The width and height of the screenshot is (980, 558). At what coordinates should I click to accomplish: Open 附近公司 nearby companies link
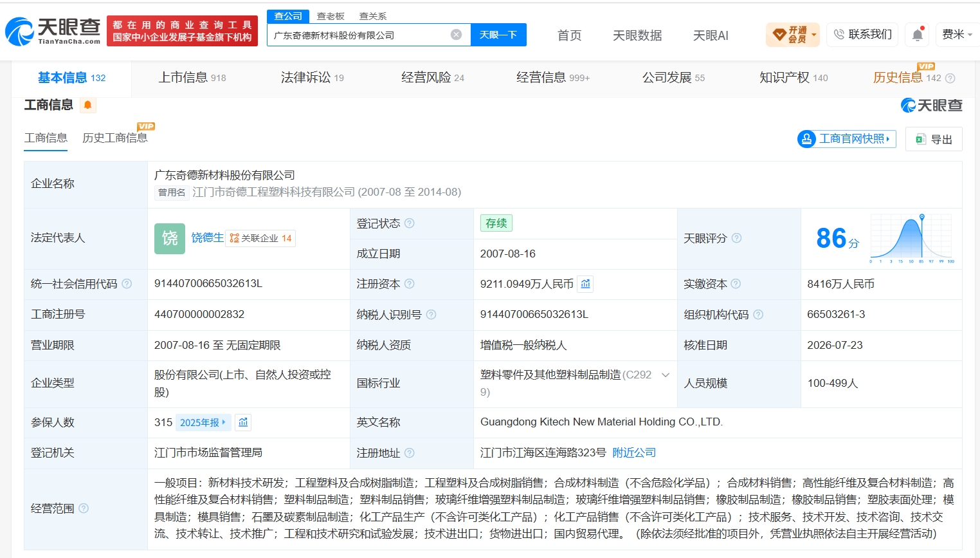click(634, 452)
